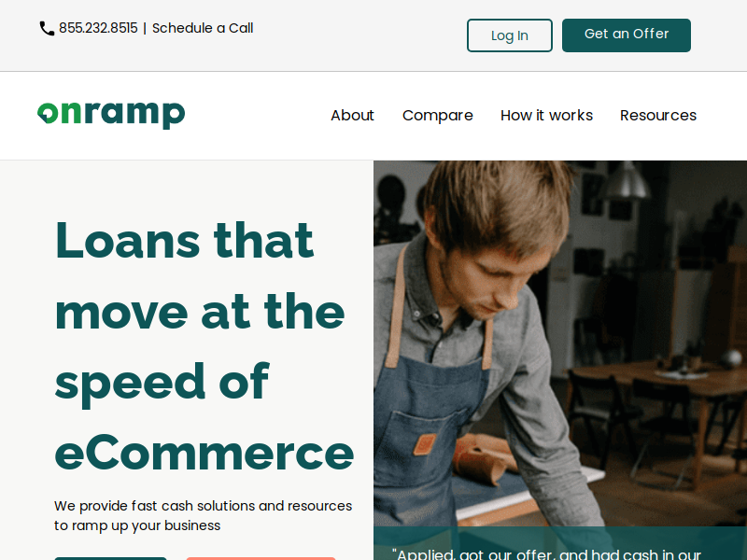This screenshot has height=560, width=747.
Task: Go to How it works in navigation
Action: pos(546,115)
